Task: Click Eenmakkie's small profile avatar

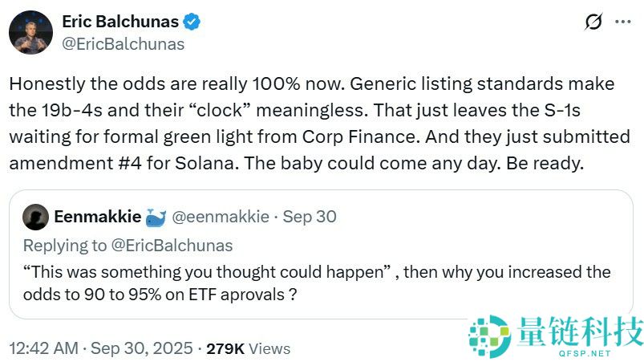Action: click(35, 217)
